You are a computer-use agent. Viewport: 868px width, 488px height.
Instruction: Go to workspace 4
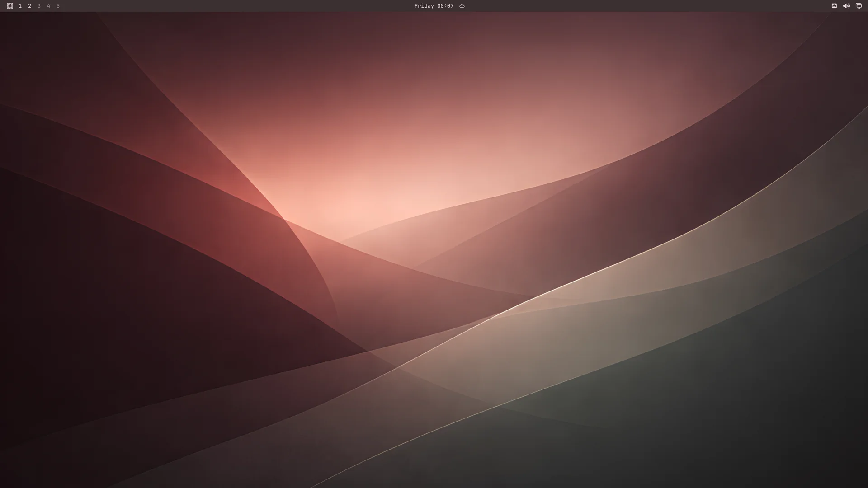pyautogui.click(x=48, y=6)
